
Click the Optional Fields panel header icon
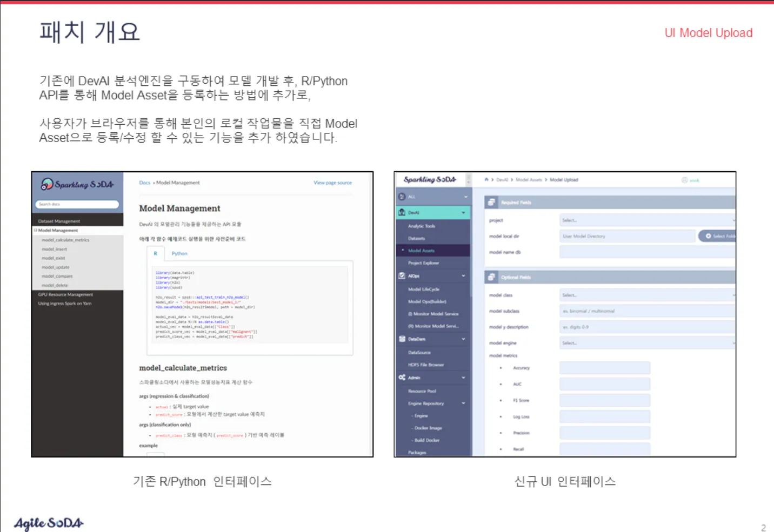coord(491,277)
